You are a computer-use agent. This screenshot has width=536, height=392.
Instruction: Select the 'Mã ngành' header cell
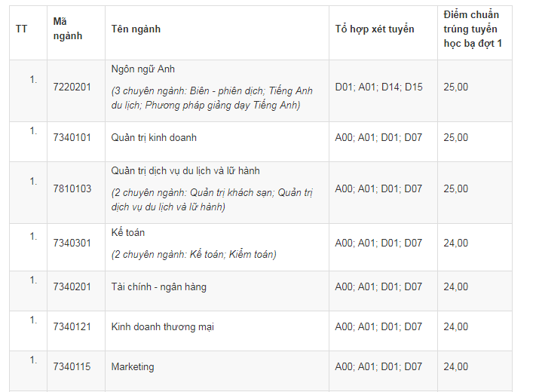tap(68, 29)
